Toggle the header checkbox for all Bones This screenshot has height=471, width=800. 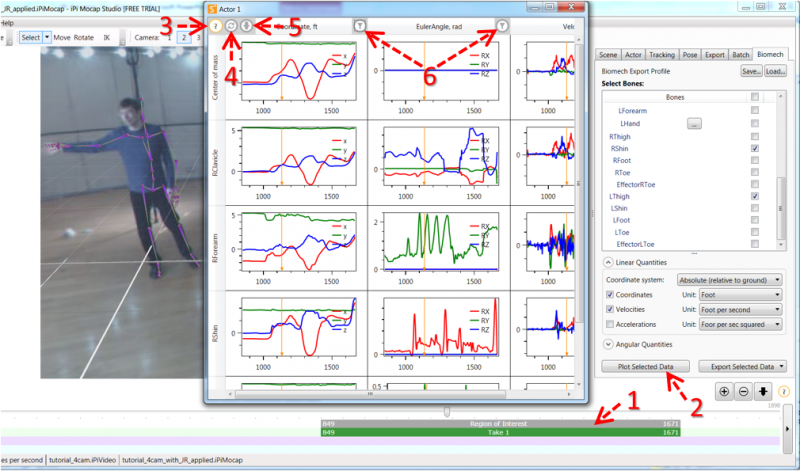coord(755,97)
